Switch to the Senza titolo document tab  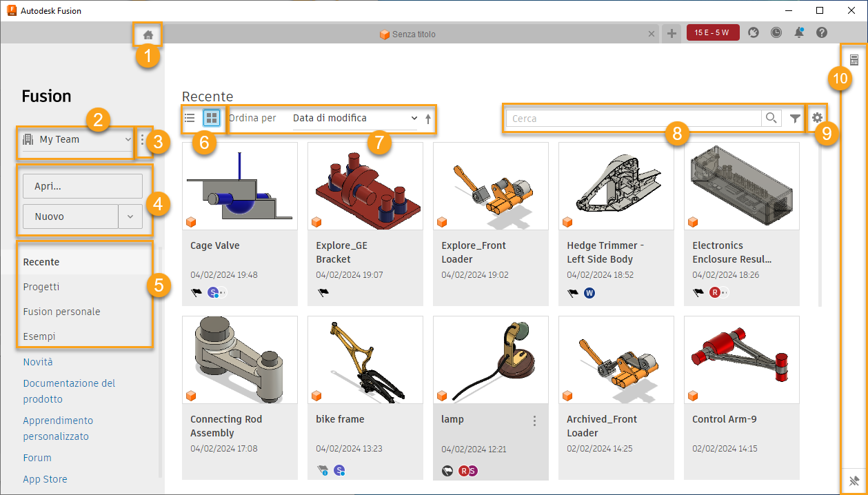pyautogui.click(x=407, y=34)
